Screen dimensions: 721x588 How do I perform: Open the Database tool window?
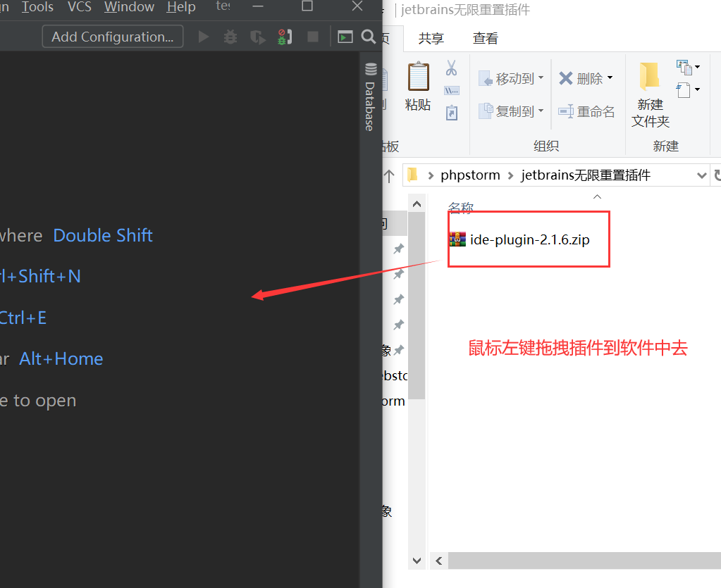pyautogui.click(x=370, y=97)
